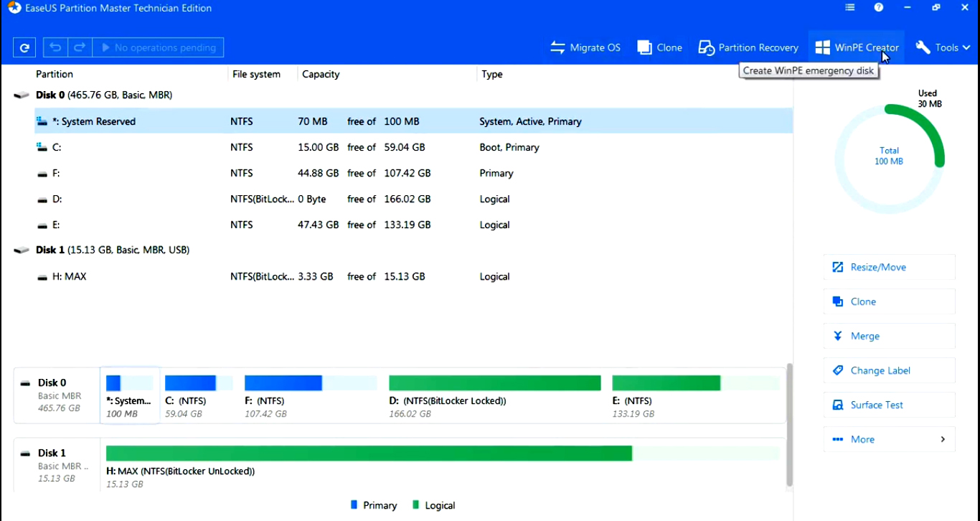The height and width of the screenshot is (521, 980).
Task: Click the refresh disk information icon
Action: click(x=24, y=47)
